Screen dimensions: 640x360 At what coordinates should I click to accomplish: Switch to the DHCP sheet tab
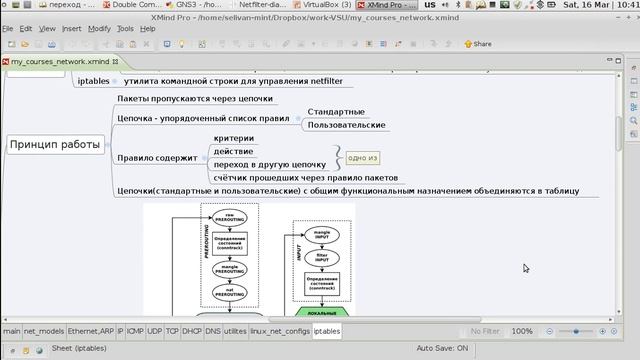[191, 331]
